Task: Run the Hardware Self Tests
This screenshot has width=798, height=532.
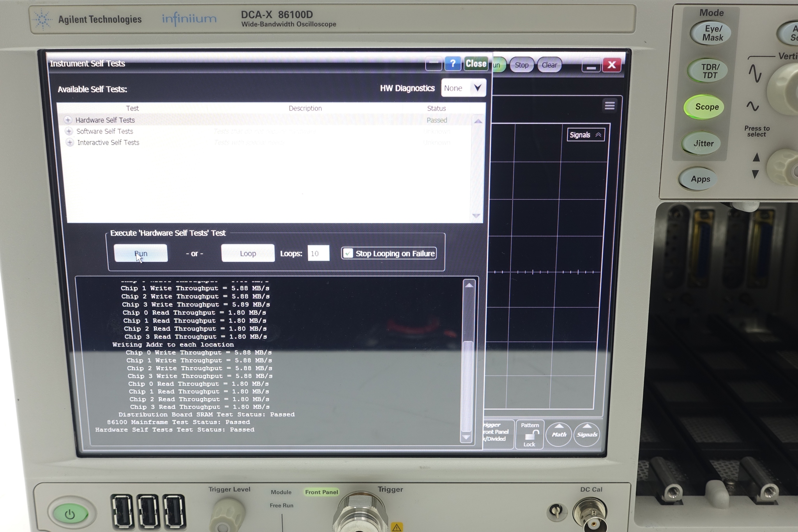Action: [141, 253]
